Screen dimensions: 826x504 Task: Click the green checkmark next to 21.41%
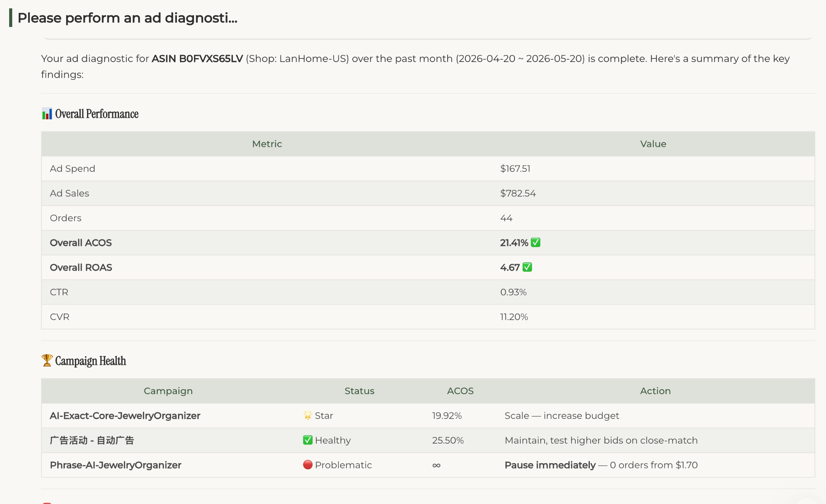[x=536, y=243]
